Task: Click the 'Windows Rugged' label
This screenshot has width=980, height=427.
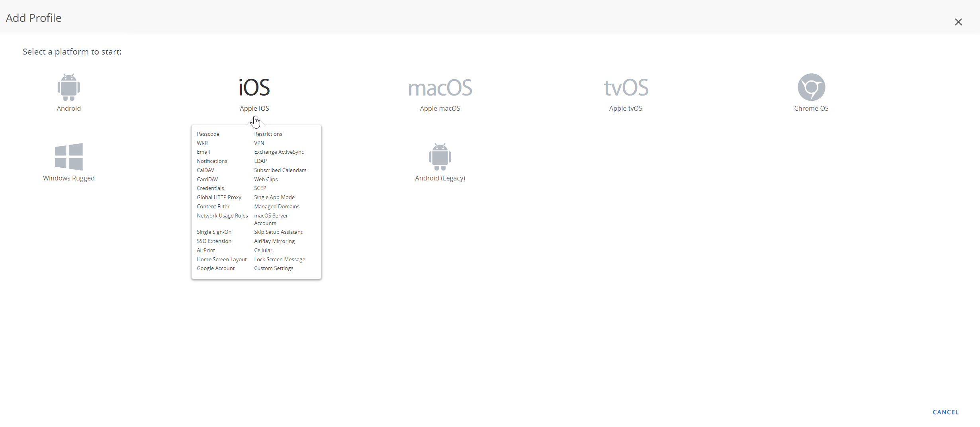Action: click(69, 178)
